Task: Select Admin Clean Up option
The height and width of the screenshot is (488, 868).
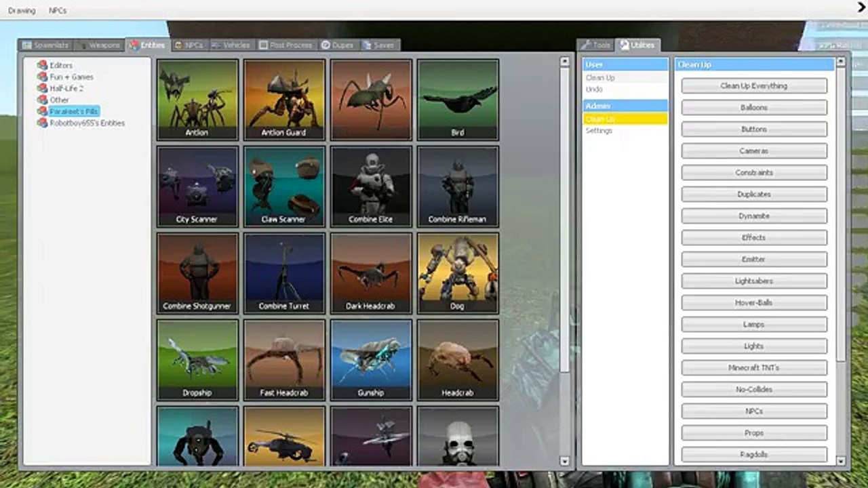Action: click(625, 119)
